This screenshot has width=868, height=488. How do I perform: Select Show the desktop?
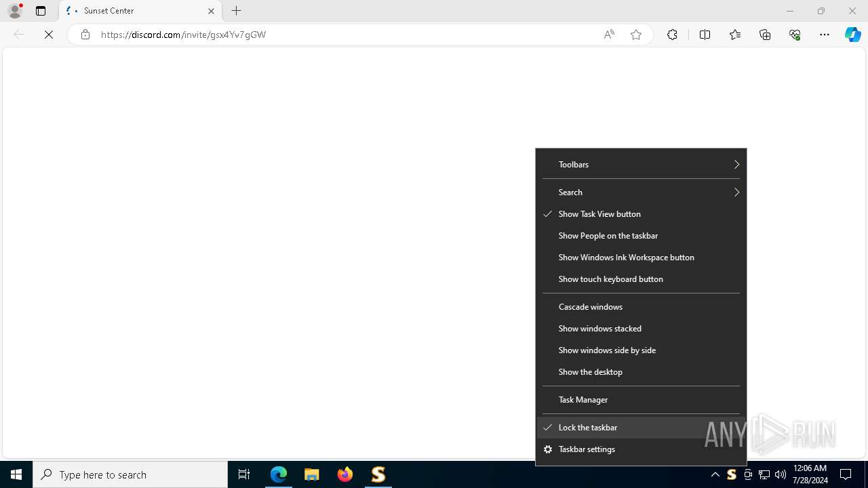tap(641, 372)
